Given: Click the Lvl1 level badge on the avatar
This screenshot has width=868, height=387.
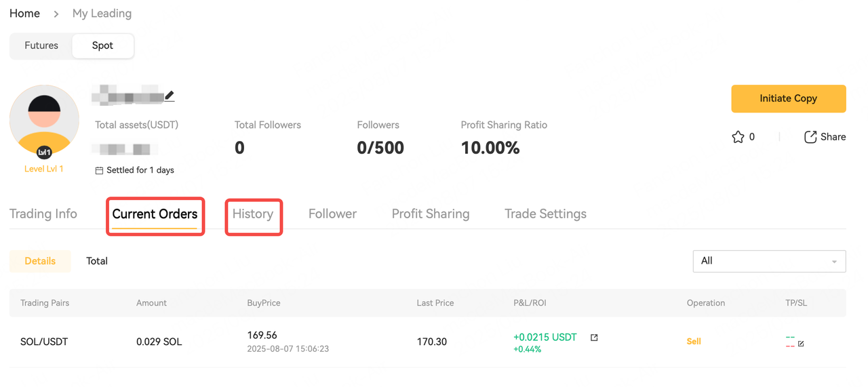Looking at the screenshot, I should click(x=44, y=152).
